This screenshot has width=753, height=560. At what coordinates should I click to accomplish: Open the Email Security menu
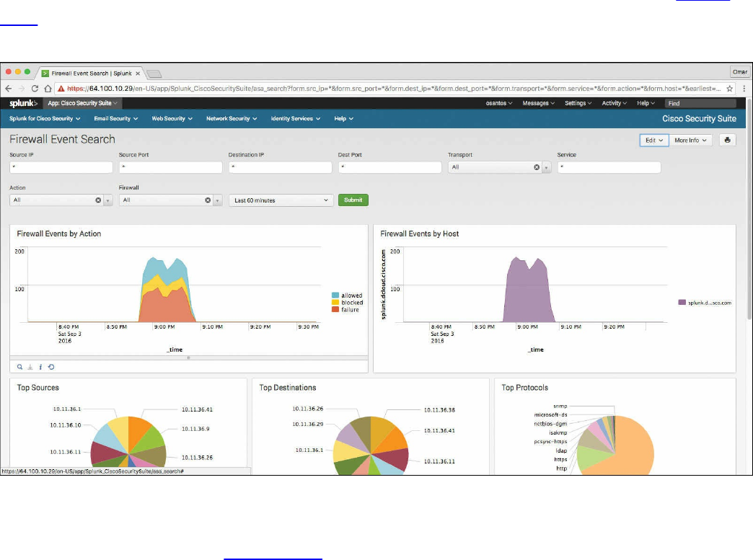tap(115, 118)
